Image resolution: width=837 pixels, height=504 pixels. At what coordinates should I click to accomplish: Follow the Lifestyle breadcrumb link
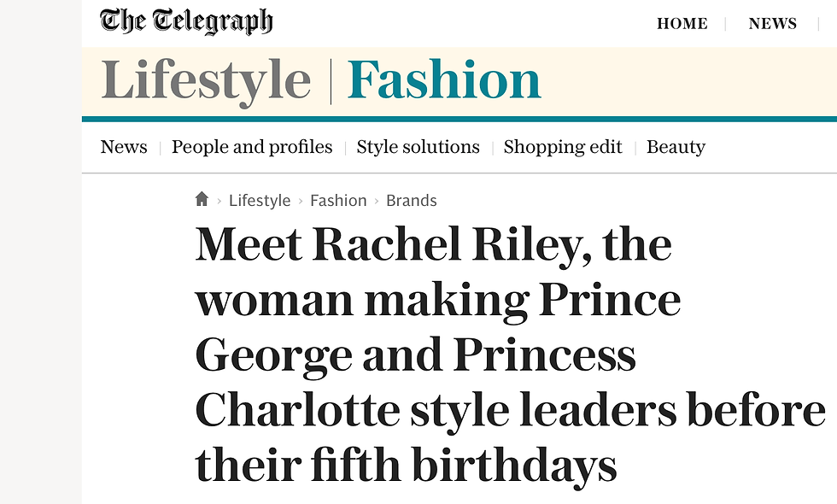[260, 201]
